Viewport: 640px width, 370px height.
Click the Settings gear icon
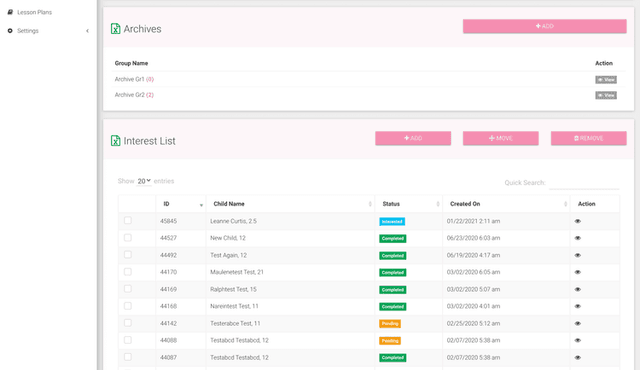(10, 31)
